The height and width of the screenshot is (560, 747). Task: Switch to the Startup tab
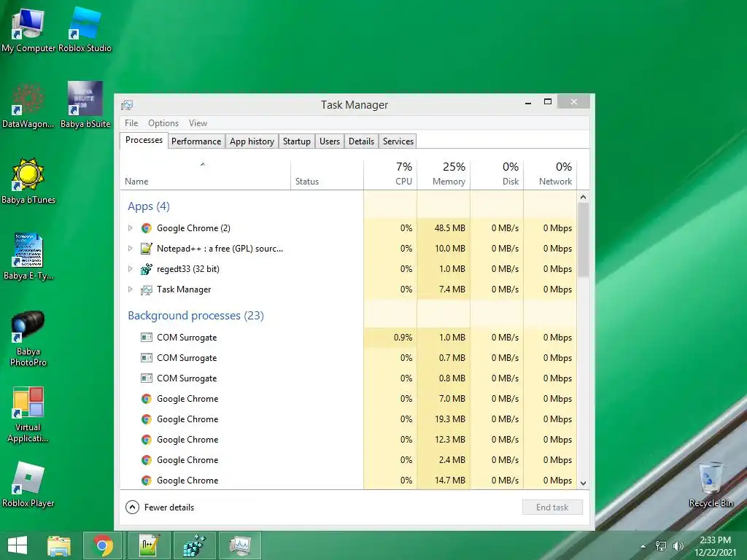296,141
